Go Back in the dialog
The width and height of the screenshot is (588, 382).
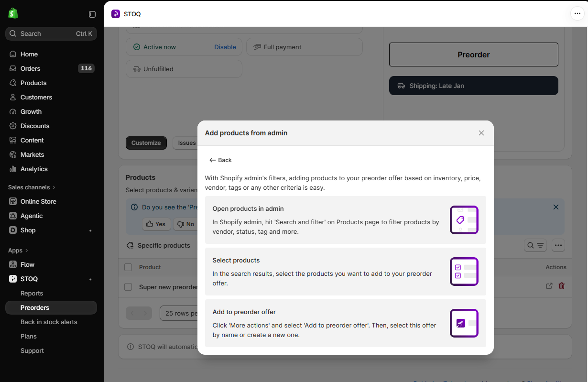coord(220,160)
